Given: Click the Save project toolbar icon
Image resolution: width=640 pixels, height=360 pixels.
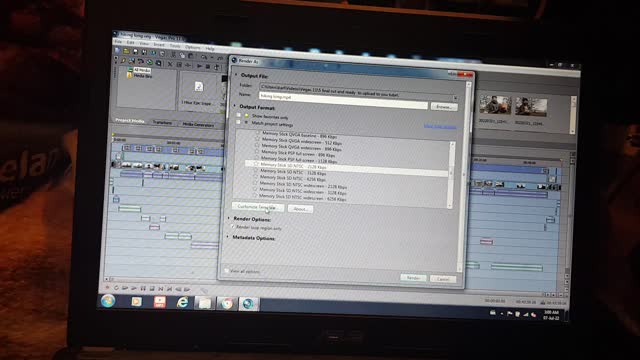Looking at the screenshot, I should coord(135,51).
